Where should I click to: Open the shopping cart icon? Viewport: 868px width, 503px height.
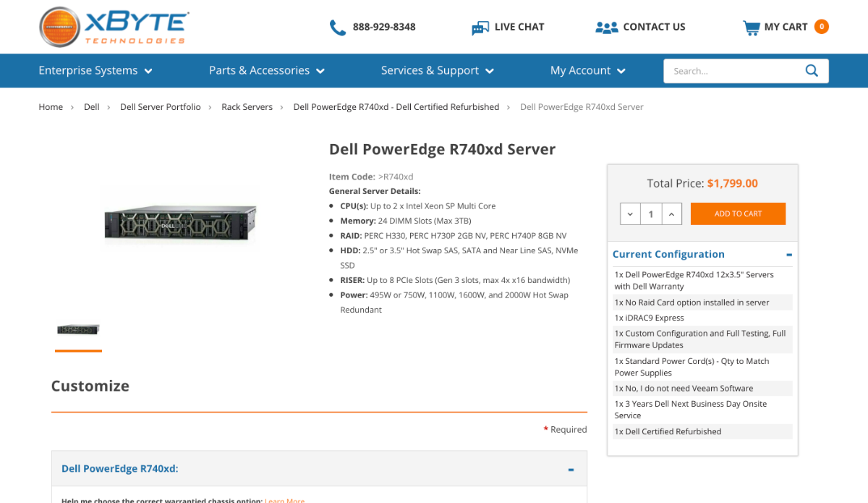[x=751, y=28]
